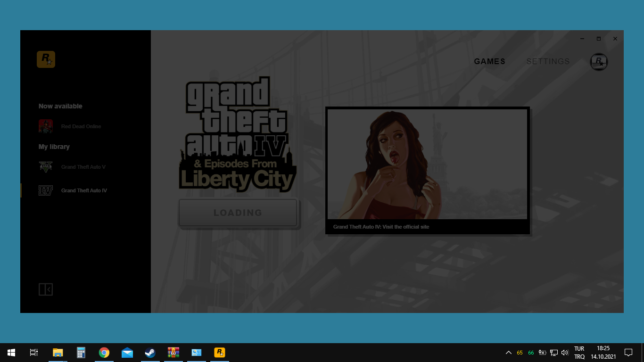Open the SETTINGS tab
Image resolution: width=644 pixels, height=362 pixels.
[548, 61]
